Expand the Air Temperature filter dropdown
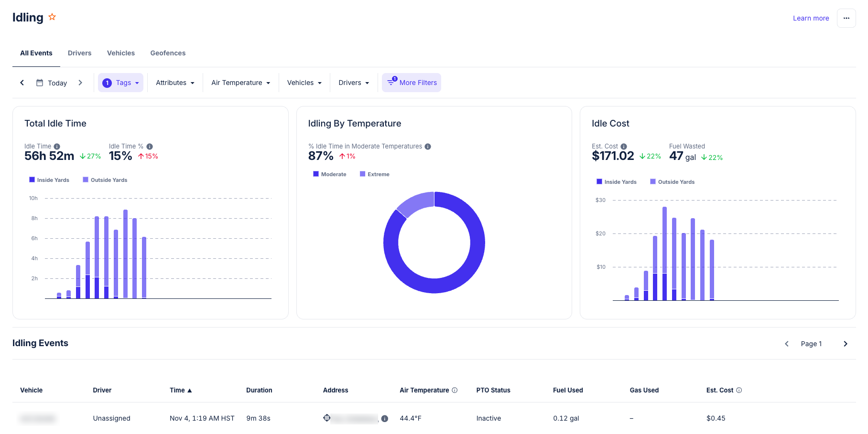Screen dimensions: 868x434 pyautogui.click(x=240, y=83)
